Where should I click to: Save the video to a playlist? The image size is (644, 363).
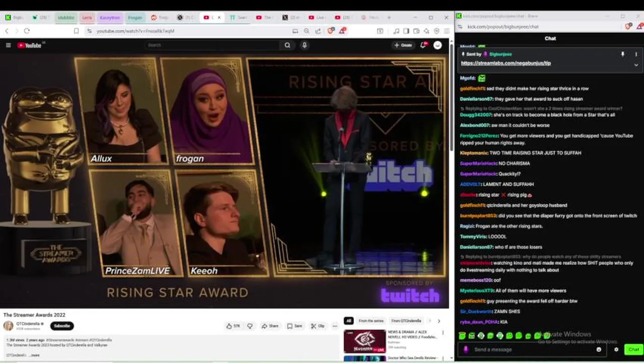click(x=295, y=326)
